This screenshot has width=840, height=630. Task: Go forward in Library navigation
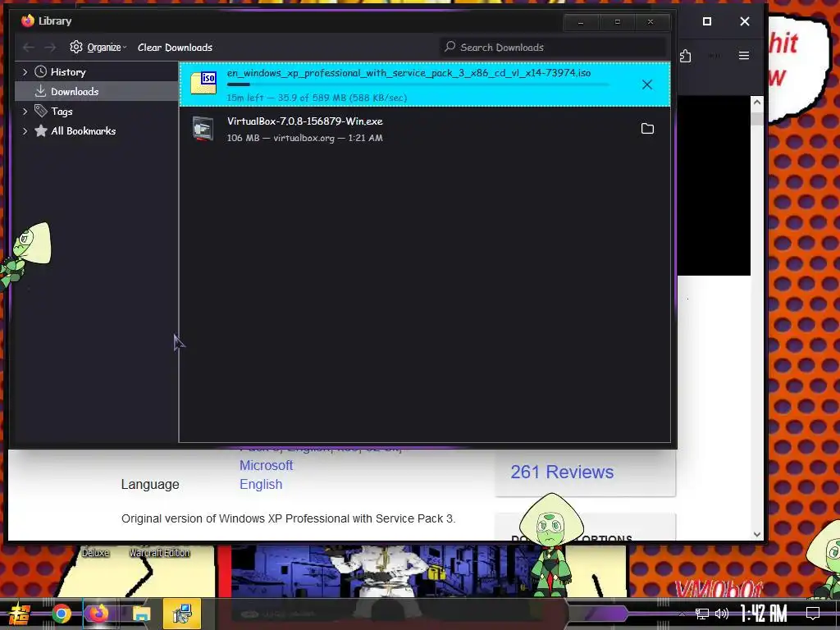(50, 48)
